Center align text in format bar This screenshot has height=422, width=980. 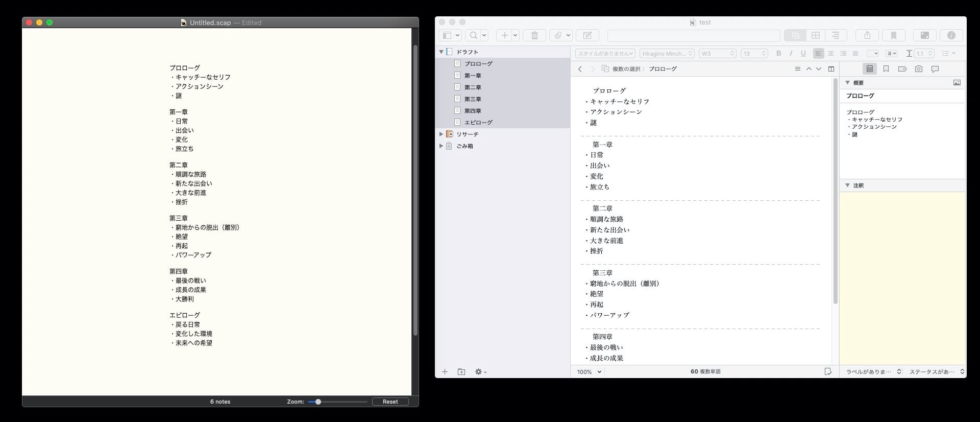point(831,53)
